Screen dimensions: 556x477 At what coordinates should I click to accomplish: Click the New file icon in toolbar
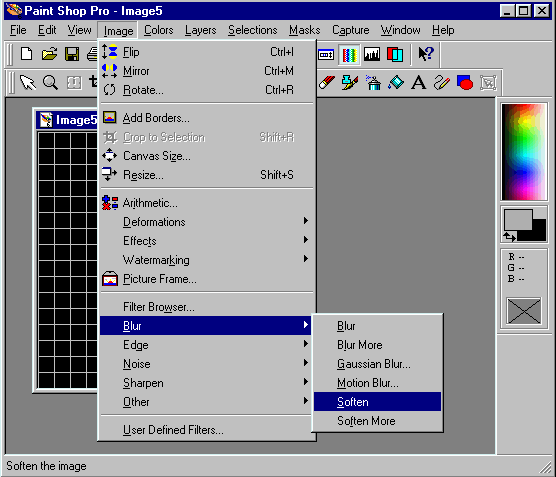pos(27,54)
